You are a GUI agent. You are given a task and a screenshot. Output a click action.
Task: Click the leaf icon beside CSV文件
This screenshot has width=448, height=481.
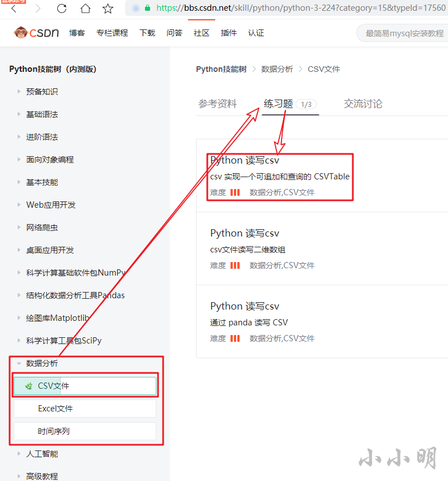pyautogui.click(x=29, y=386)
